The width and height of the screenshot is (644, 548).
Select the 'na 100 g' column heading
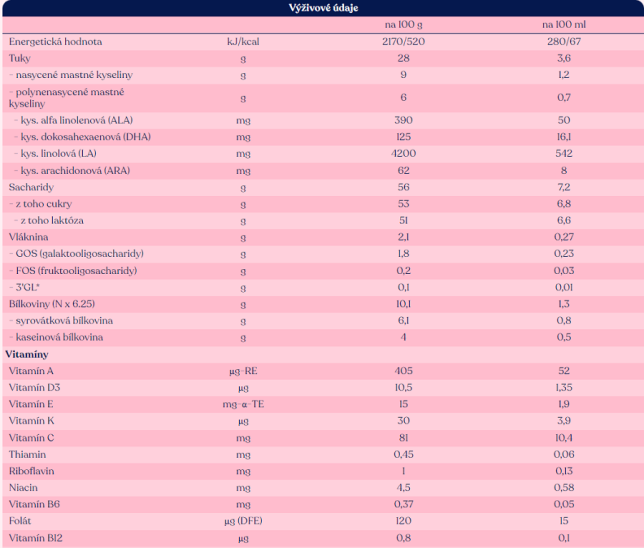pyautogui.click(x=406, y=25)
